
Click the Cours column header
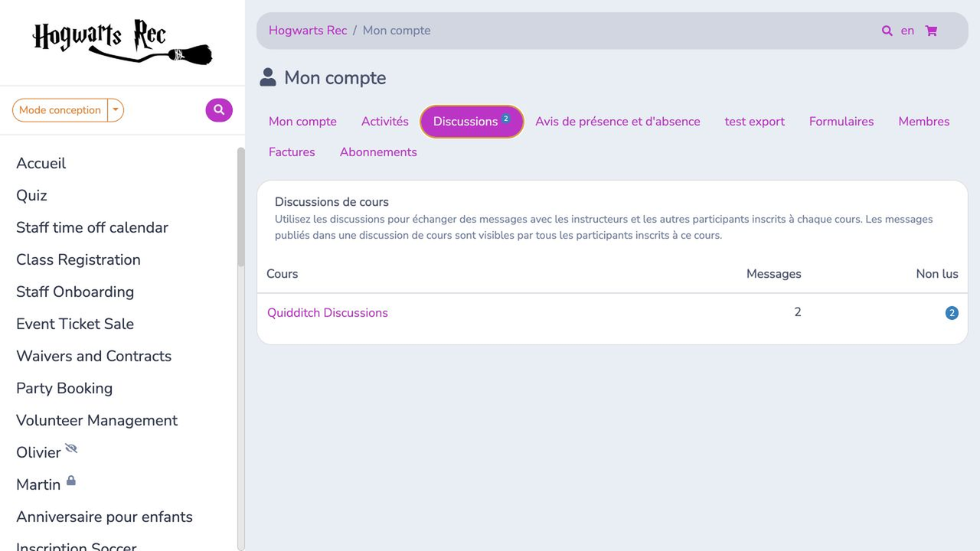[x=282, y=274]
